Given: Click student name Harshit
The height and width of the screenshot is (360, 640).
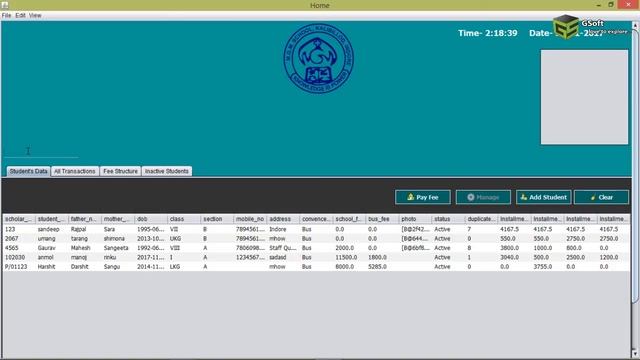Looking at the screenshot, I should click(46, 267).
